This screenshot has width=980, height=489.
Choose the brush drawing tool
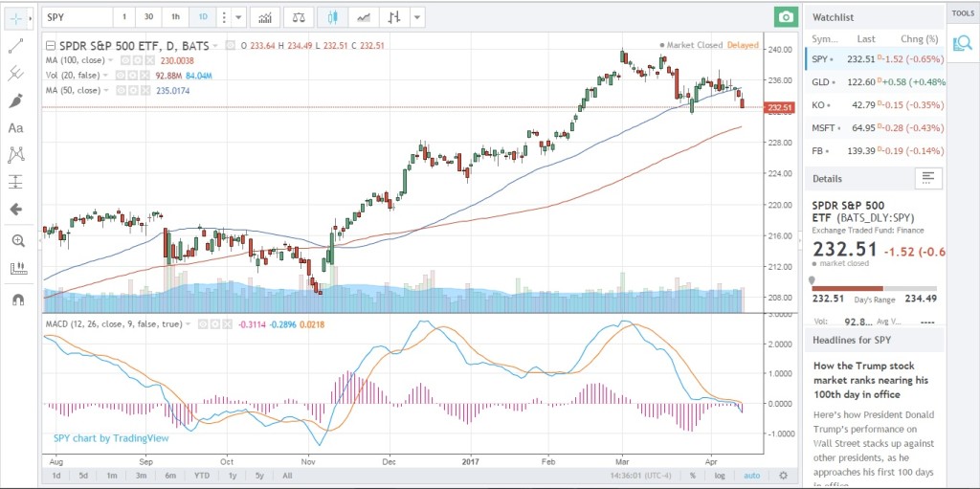pyautogui.click(x=16, y=100)
